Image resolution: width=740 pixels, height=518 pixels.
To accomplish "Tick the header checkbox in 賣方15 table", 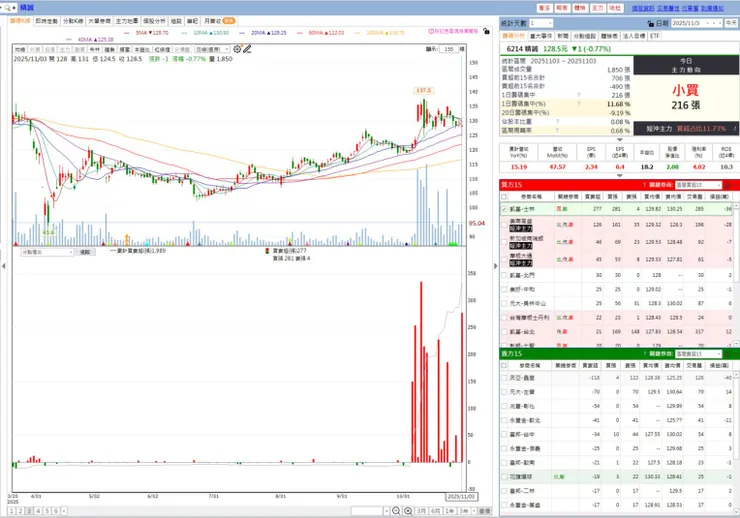I will (504, 366).
